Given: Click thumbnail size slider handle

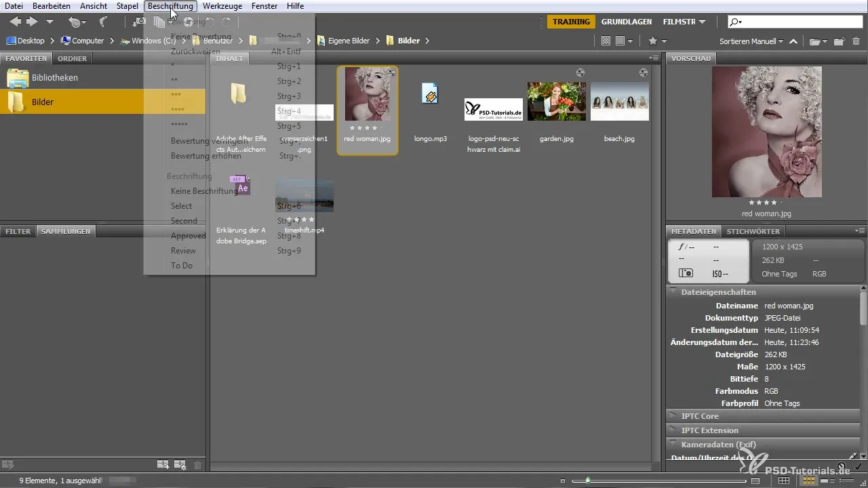Looking at the screenshot, I should click(x=588, y=481).
